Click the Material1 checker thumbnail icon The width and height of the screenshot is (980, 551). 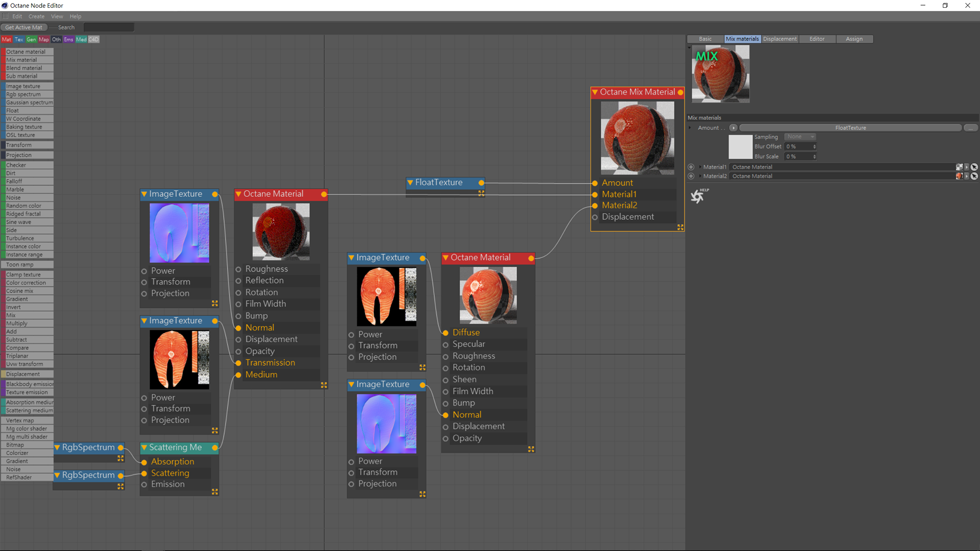pyautogui.click(x=959, y=167)
